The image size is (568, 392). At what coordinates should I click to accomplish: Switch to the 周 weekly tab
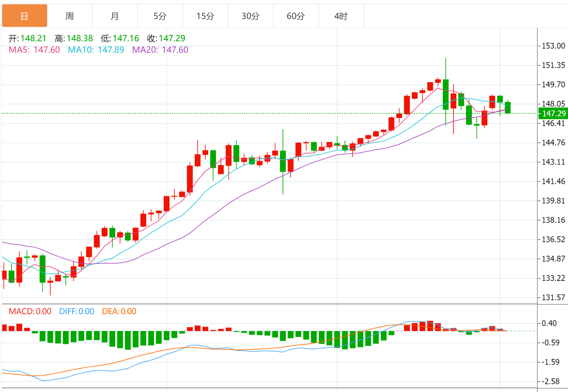point(70,16)
